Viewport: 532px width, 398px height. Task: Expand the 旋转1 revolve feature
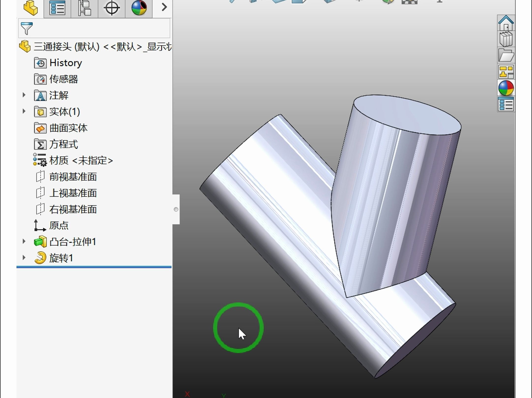24,258
